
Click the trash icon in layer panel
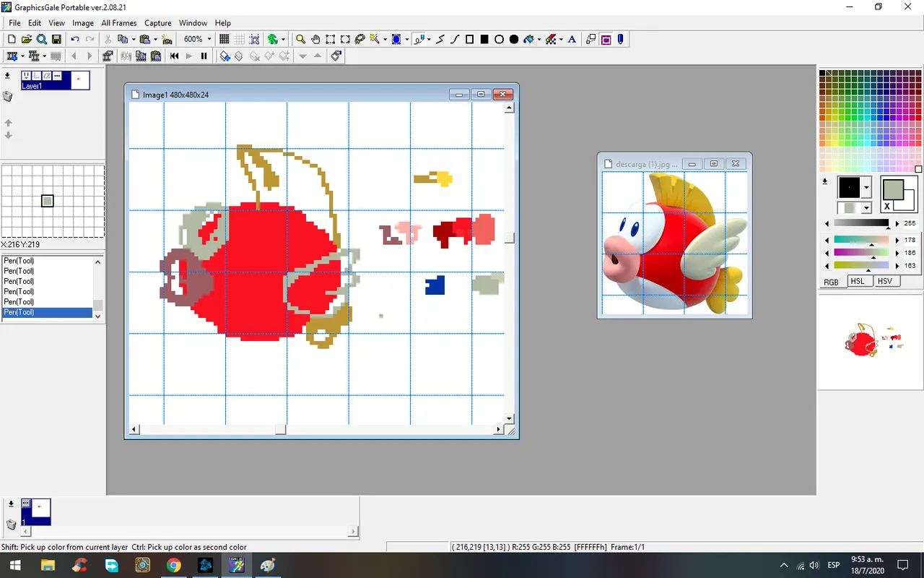click(8, 97)
